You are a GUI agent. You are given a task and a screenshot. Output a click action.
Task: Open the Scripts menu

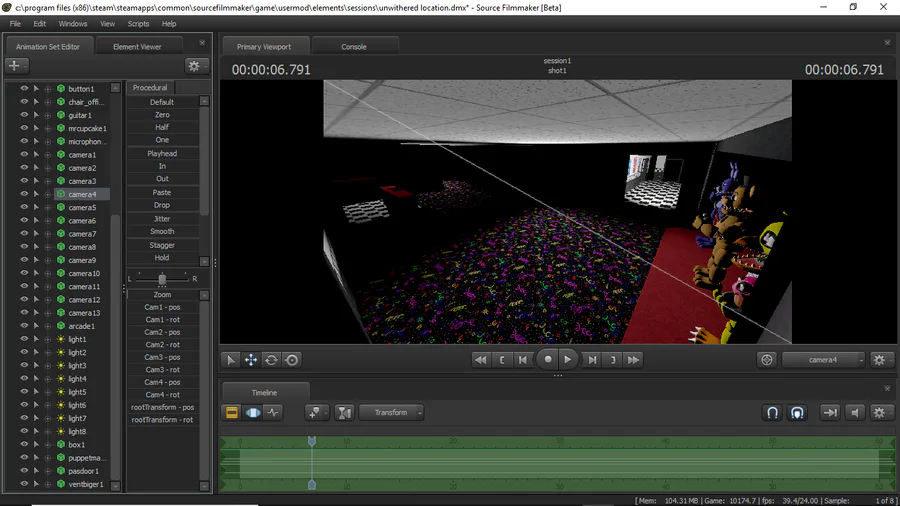[138, 24]
